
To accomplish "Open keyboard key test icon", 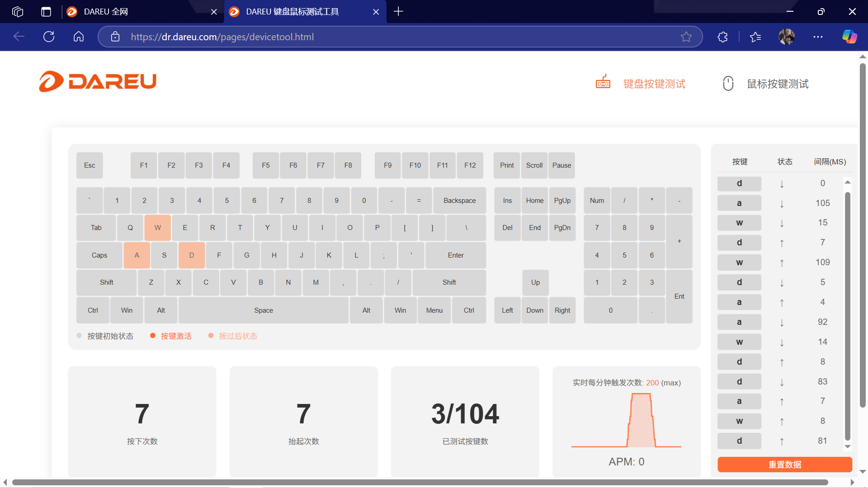I will (603, 82).
